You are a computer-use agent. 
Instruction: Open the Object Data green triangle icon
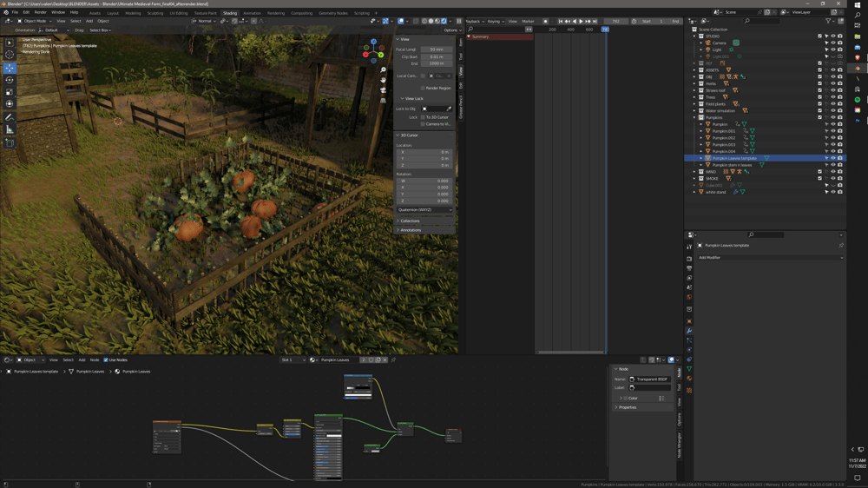pos(689,369)
